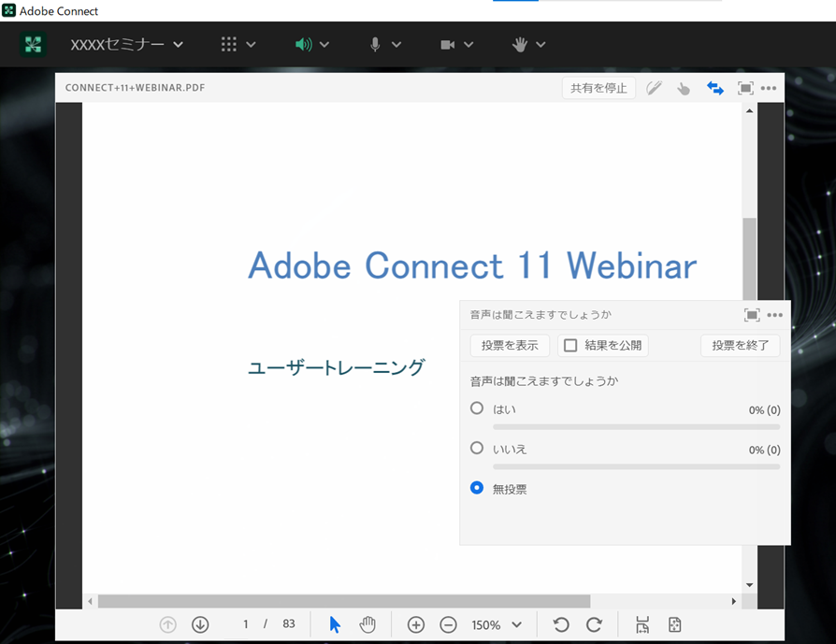
Task: Go to previous page with up arrow icon
Action: point(168,624)
